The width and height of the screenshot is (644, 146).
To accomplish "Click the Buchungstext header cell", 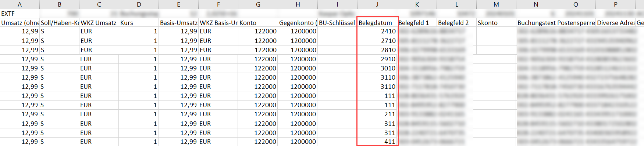I will coord(536,23).
